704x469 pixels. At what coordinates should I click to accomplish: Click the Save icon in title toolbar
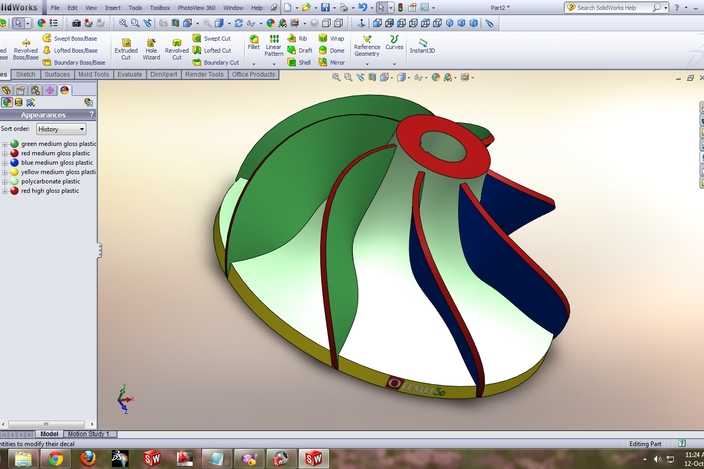326,8
